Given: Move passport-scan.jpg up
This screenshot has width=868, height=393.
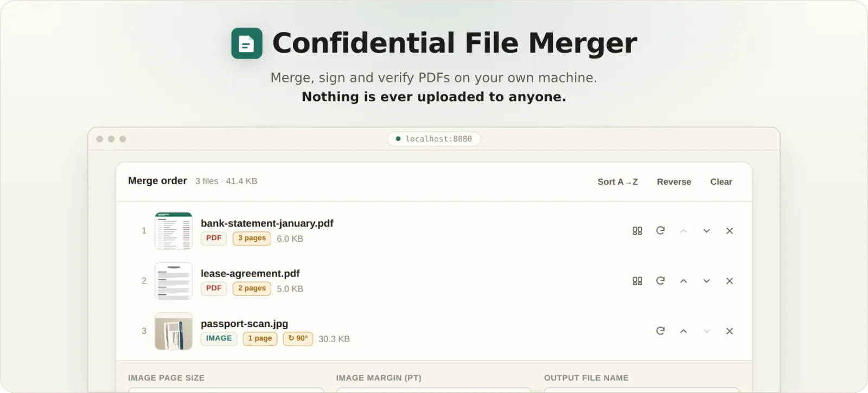Looking at the screenshot, I should (684, 331).
